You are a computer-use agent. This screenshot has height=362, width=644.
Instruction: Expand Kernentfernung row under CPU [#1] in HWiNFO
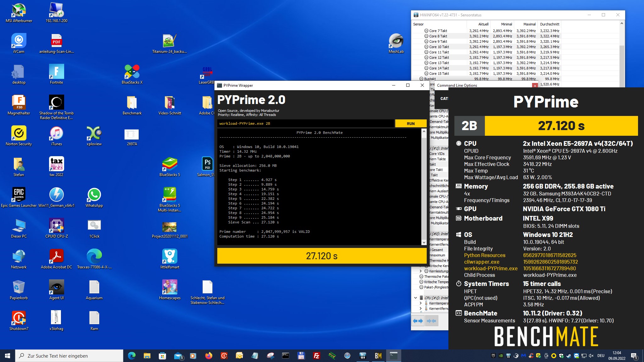pyautogui.click(x=421, y=308)
